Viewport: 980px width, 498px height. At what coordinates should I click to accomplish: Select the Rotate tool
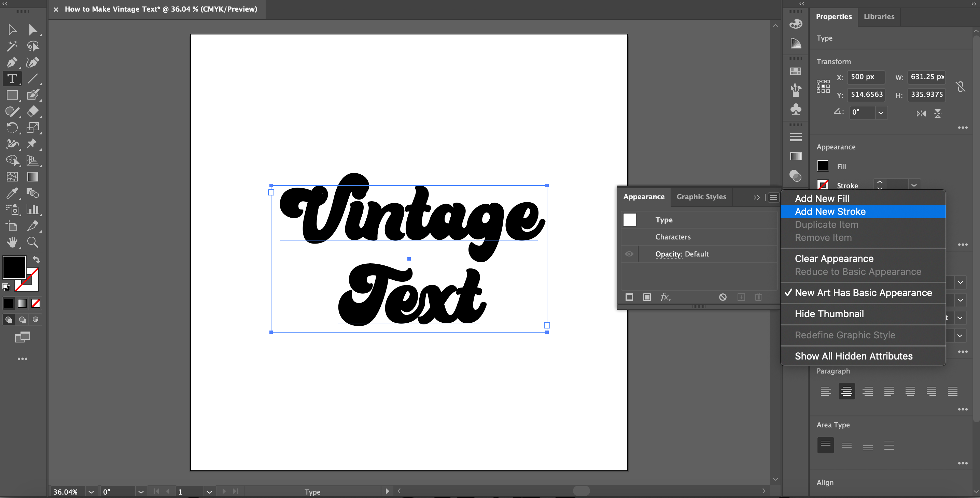[13, 127]
